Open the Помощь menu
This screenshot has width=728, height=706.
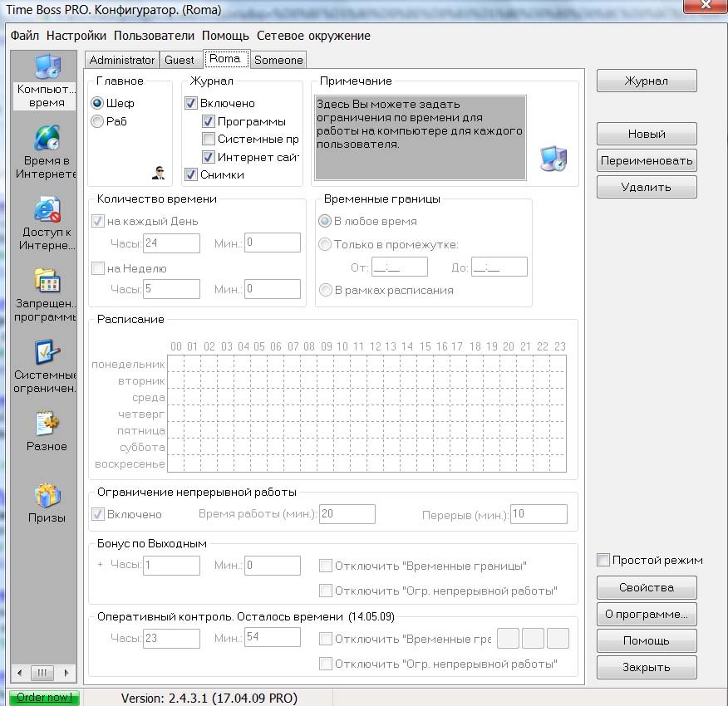point(225,36)
